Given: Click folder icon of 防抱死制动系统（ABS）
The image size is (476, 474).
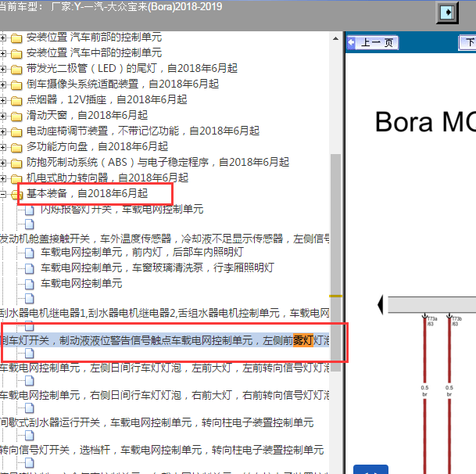Looking at the screenshot, I should (x=16, y=163).
